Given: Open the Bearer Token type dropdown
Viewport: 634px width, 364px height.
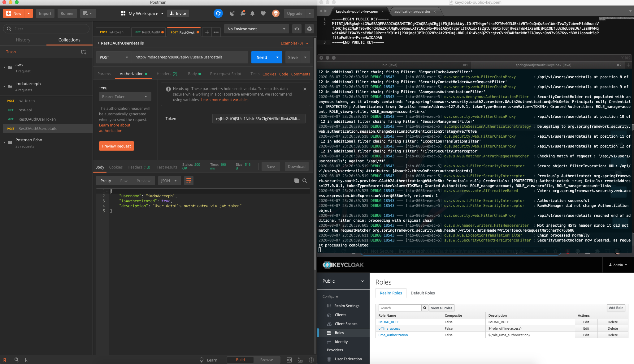Looking at the screenshot, I should (125, 96).
